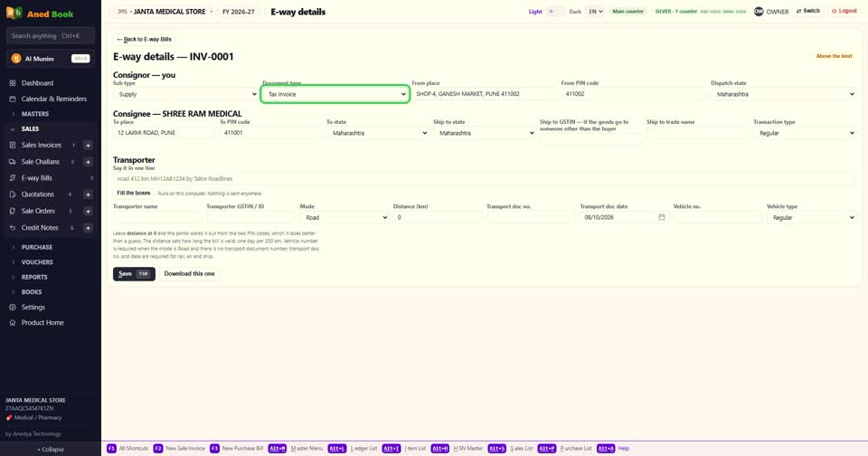Open All Shortcuts (F1) in bottom bar
This screenshot has height=456, width=868.
coord(127,448)
